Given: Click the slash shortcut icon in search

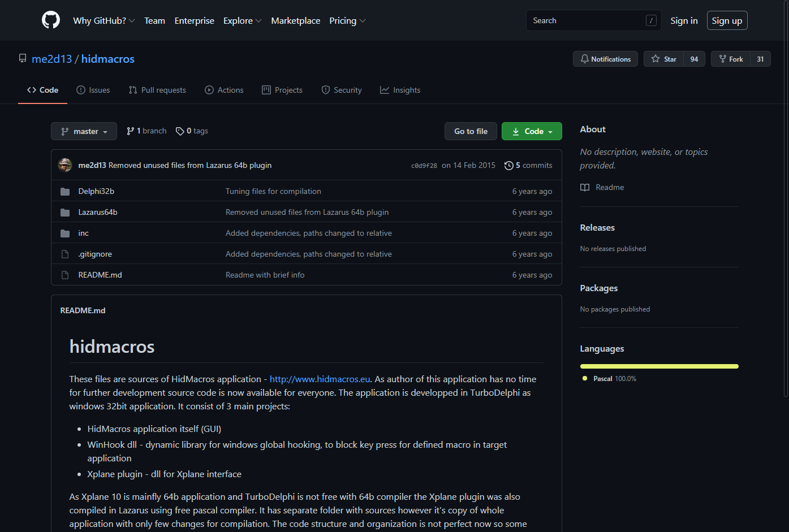Looking at the screenshot, I should point(651,20).
